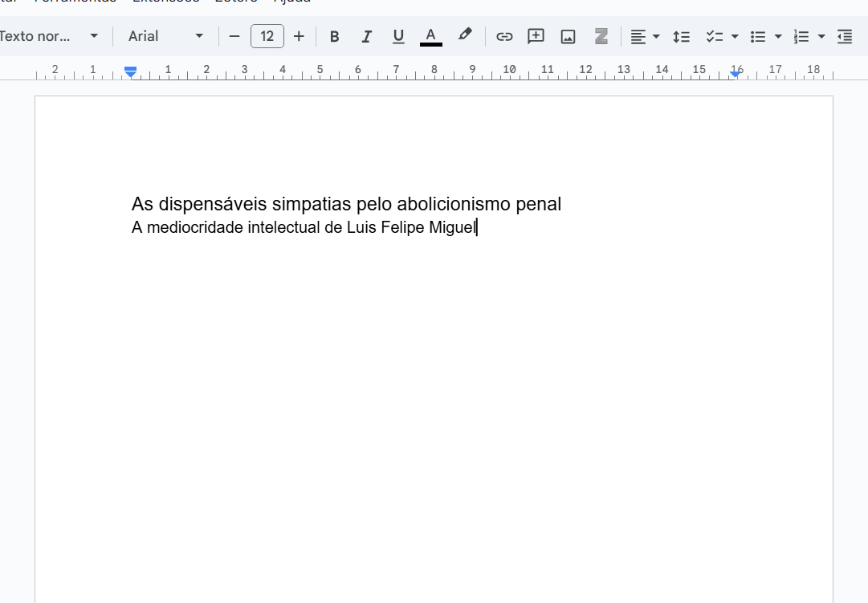Add a comment using the toolbar icon
The height and width of the screenshot is (603, 868).
point(536,36)
